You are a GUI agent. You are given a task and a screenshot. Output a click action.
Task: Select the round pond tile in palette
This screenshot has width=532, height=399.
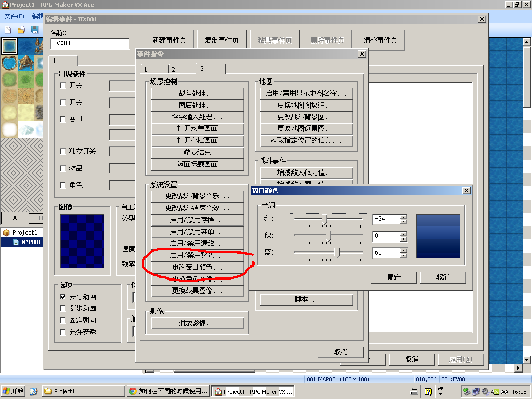pyautogui.click(x=9, y=63)
